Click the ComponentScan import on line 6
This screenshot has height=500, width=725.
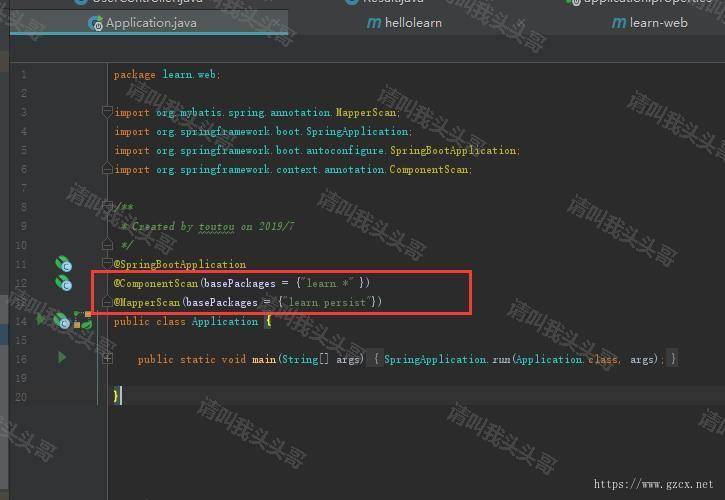coord(428,169)
